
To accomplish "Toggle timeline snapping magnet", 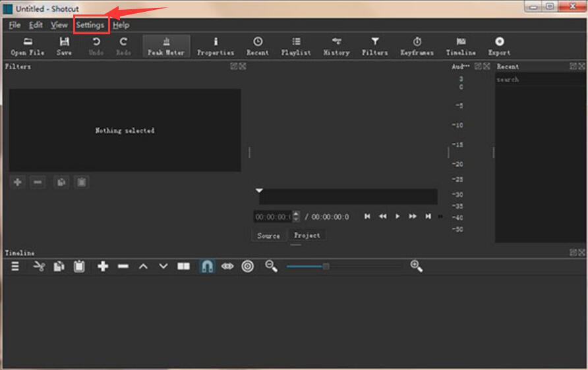I will tap(207, 267).
